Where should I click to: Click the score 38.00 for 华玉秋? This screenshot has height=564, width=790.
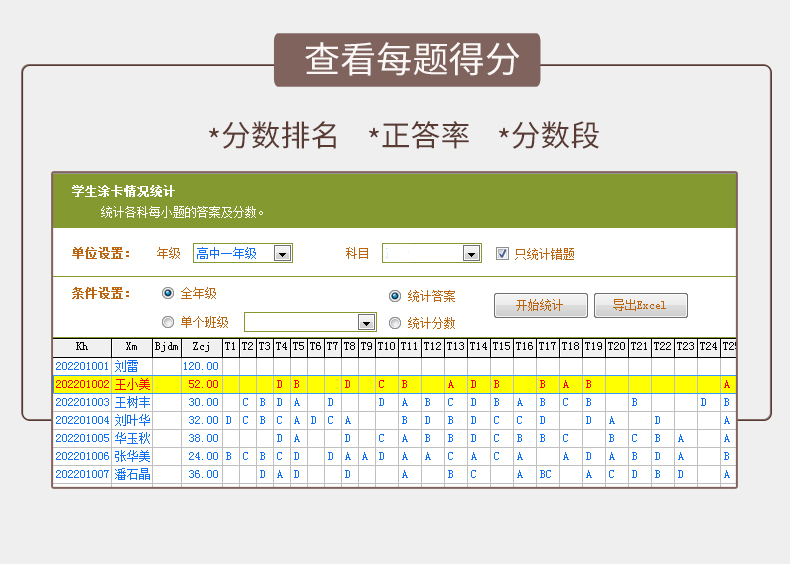[203, 438]
